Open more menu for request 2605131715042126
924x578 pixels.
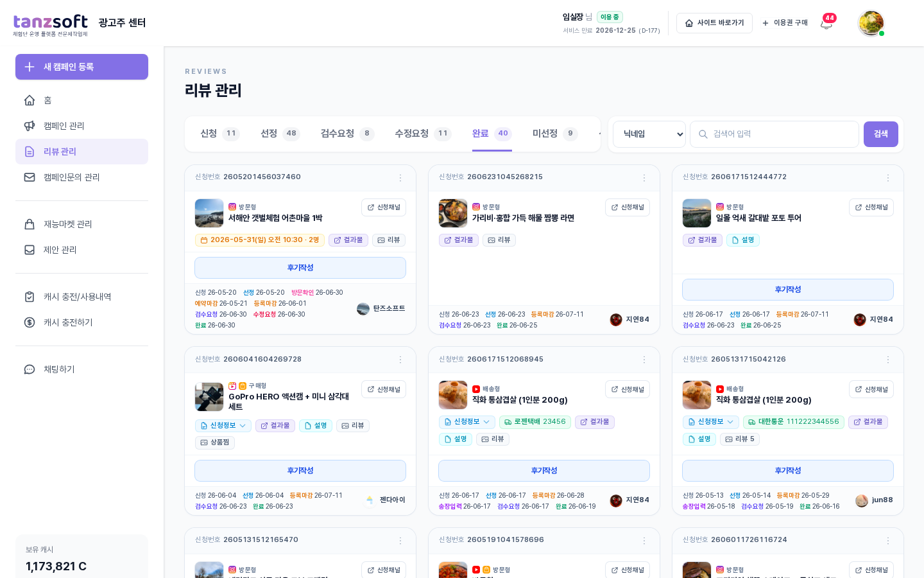(888, 360)
